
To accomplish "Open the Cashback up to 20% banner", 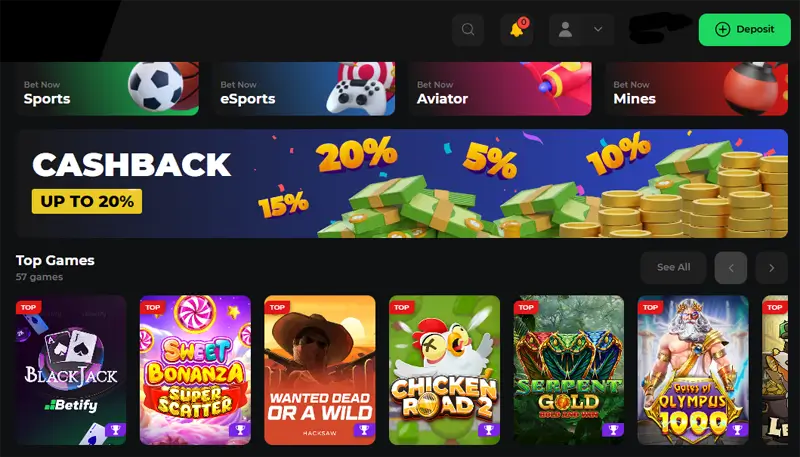I will click(x=402, y=184).
